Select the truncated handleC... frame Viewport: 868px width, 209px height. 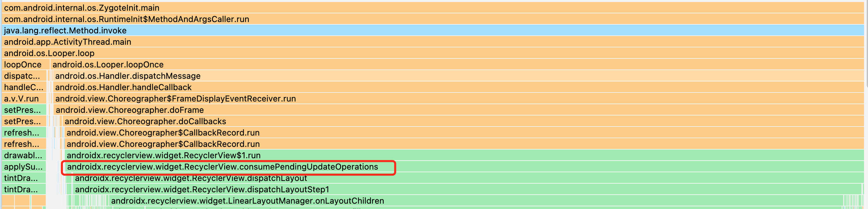(x=24, y=87)
